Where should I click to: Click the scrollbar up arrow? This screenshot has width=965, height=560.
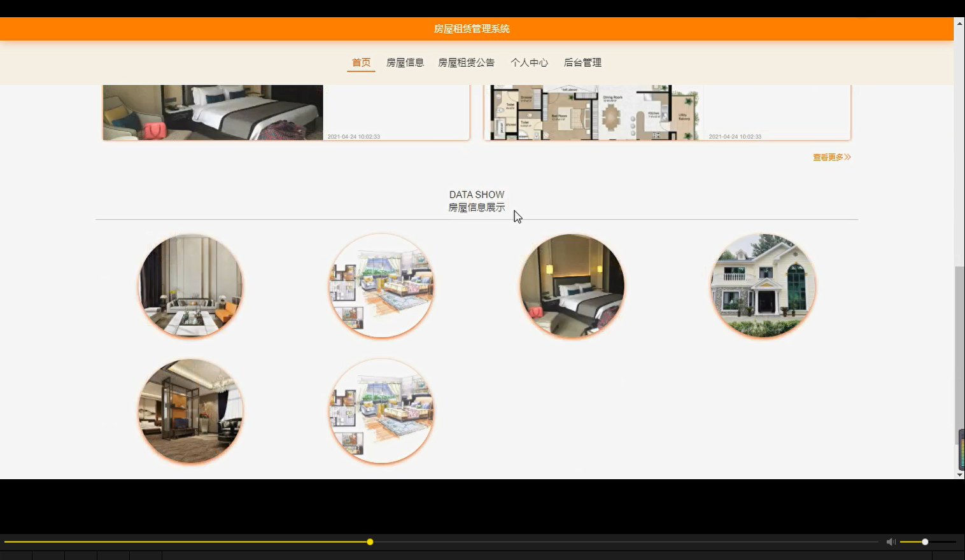point(959,22)
